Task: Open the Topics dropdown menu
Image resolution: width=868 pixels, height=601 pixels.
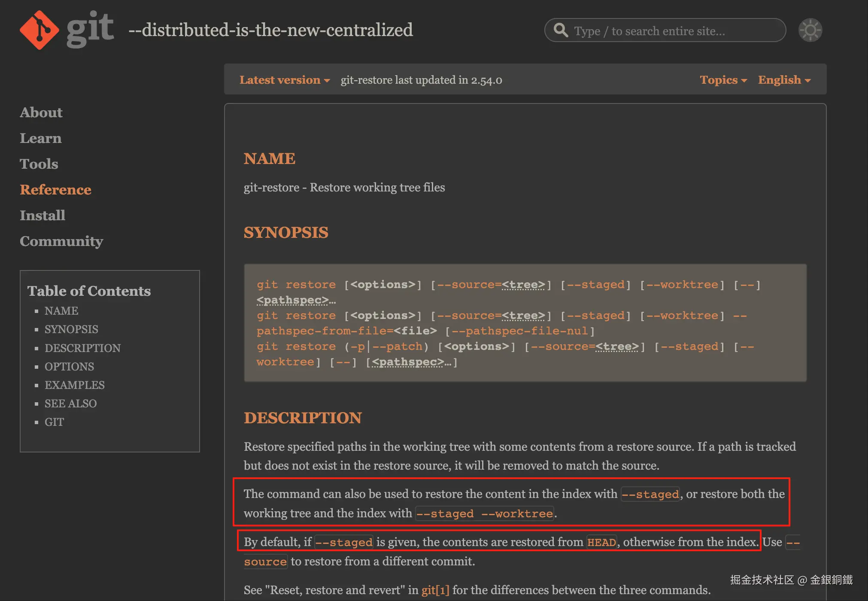Action: 723,80
